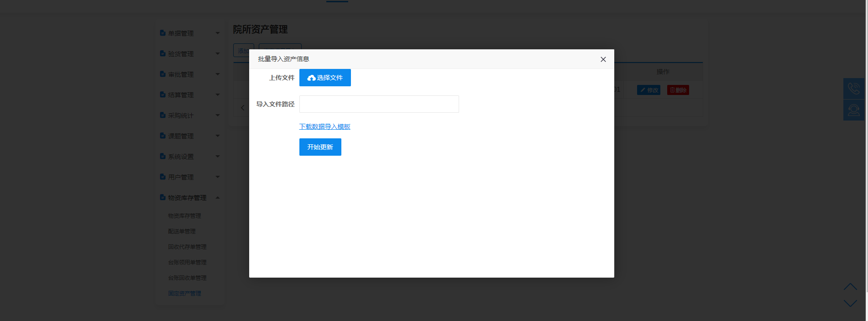The width and height of the screenshot is (868, 321).
Task: Click the scroll-to-bottom arrow icon
Action: pos(850,303)
